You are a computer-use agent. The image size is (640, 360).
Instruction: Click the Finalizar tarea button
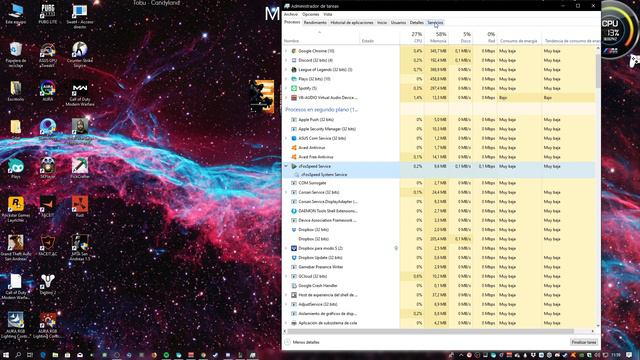(x=584, y=342)
